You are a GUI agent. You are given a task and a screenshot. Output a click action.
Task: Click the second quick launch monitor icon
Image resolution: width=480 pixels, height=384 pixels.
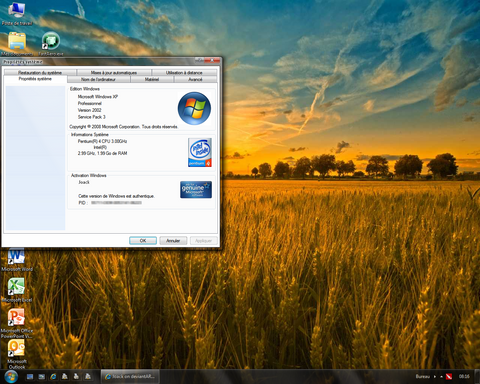(42, 377)
